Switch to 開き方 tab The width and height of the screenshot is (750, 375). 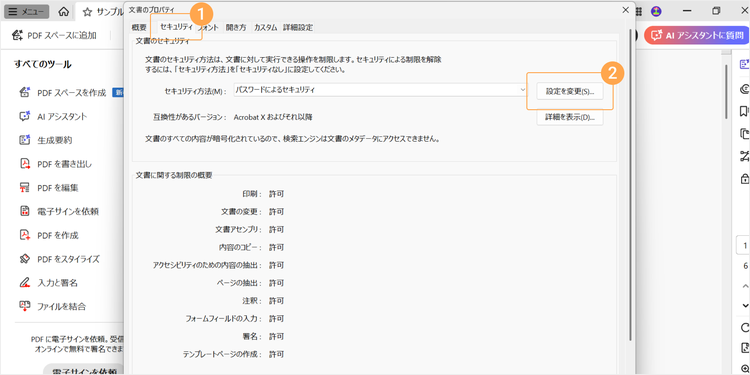point(236,27)
